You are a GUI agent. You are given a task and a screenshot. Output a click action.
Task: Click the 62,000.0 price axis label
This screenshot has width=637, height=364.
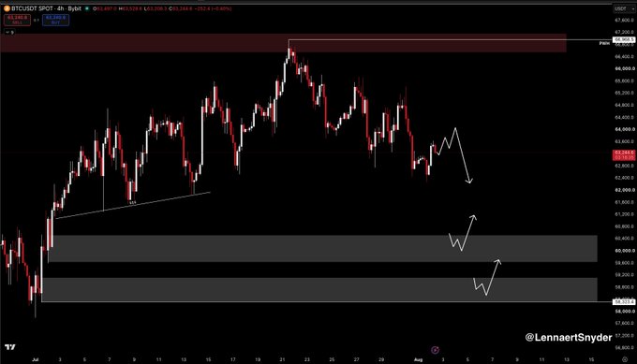tap(625, 190)
